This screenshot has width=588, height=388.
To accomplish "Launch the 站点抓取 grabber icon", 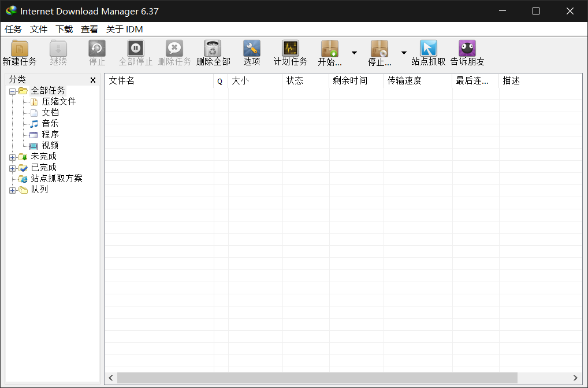I will [x=428, y=49].
